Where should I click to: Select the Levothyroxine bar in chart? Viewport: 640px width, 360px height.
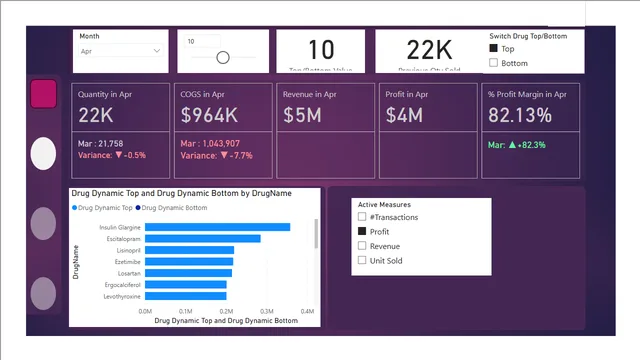pyautogui.click(x=186, y=296)
